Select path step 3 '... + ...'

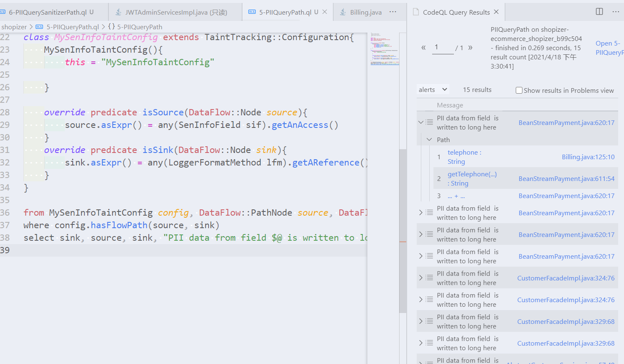pyautogui.click(x=456, y=196)
